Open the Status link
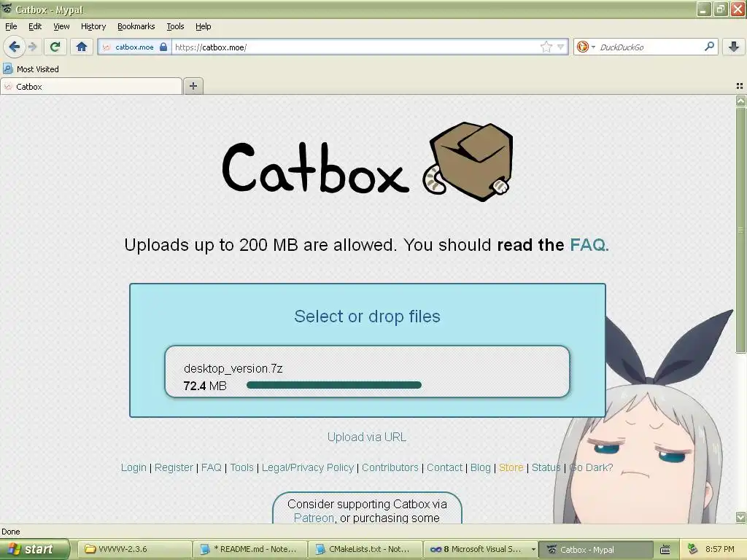 click(546, 467)
